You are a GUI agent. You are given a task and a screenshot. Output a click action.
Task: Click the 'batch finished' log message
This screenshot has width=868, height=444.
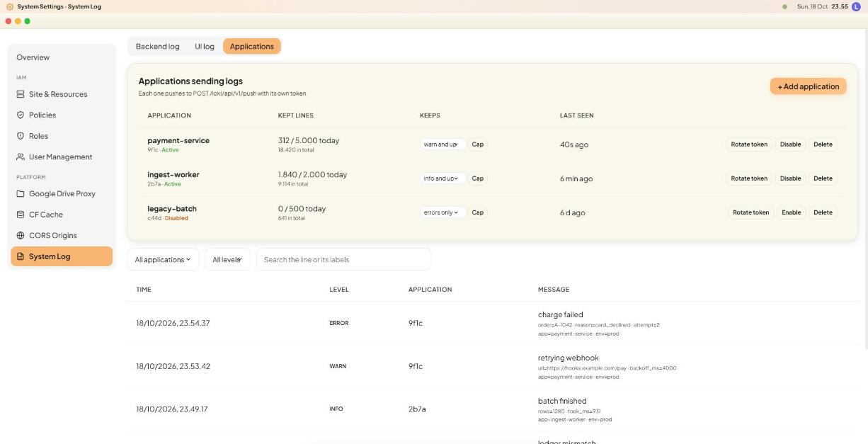point(562,401)
